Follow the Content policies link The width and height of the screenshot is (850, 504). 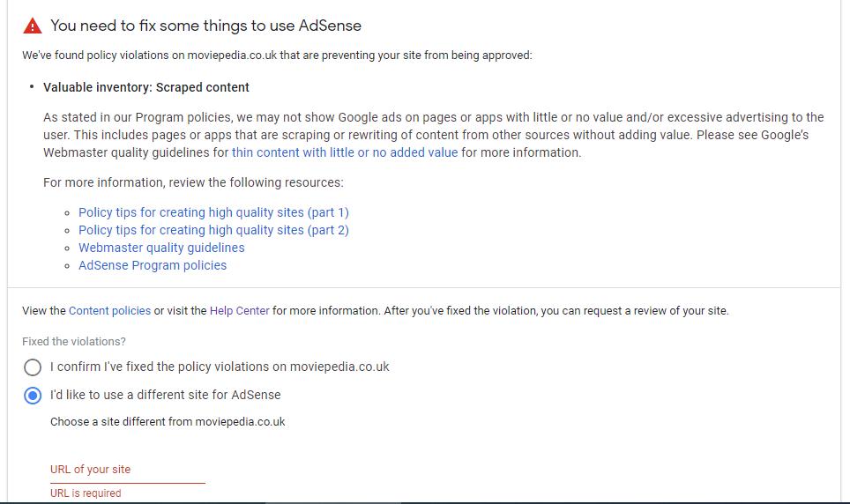tap(109, 311)
